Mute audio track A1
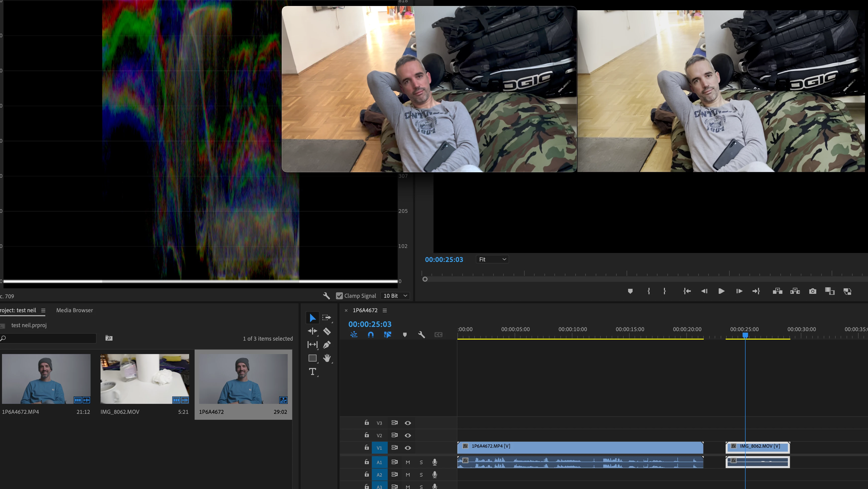 (408, 462)
